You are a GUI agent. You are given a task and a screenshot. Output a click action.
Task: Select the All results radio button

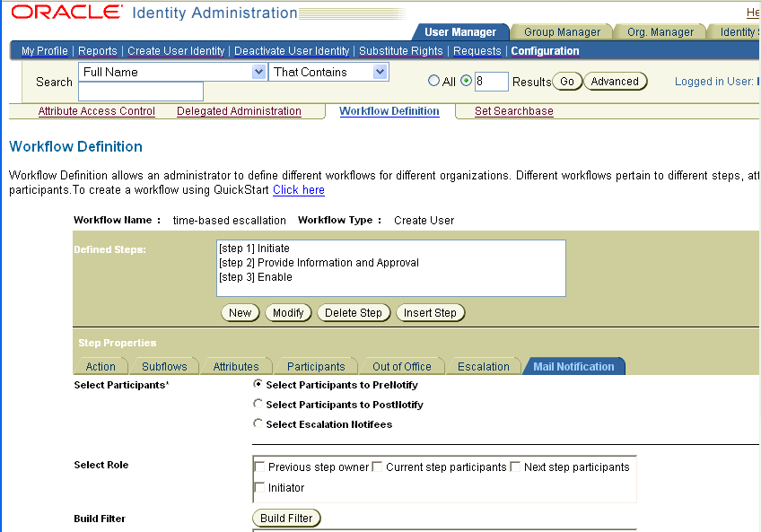point(433,81)
